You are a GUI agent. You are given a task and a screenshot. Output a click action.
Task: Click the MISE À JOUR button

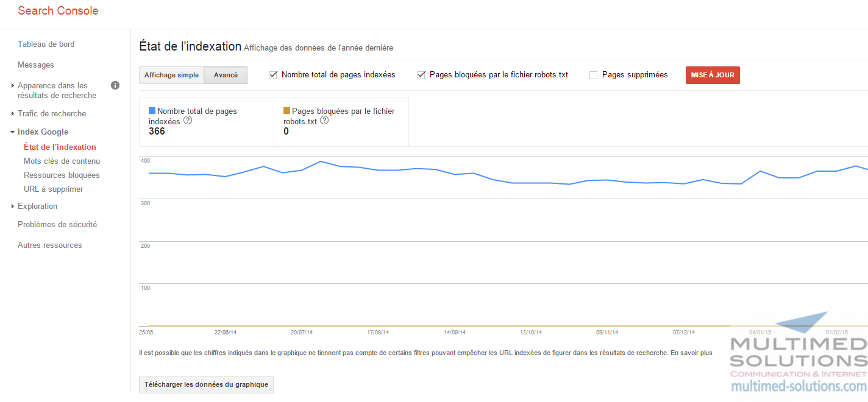click(713, 75)
